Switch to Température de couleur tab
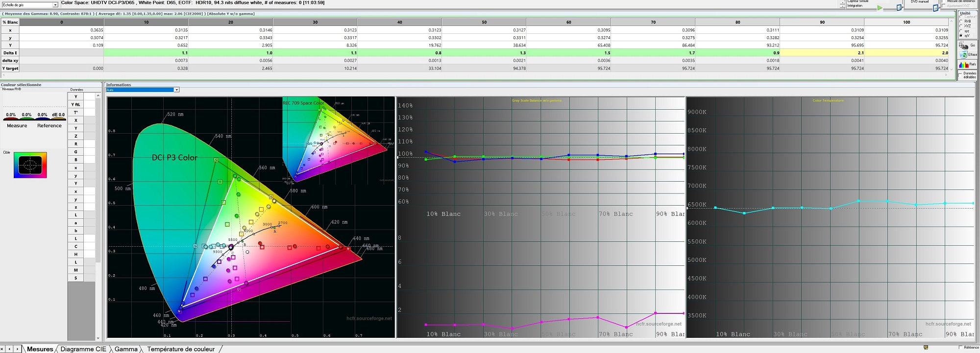Image resolution: width=980 pixels, height=353 pixels. click(x=181, y=349)
